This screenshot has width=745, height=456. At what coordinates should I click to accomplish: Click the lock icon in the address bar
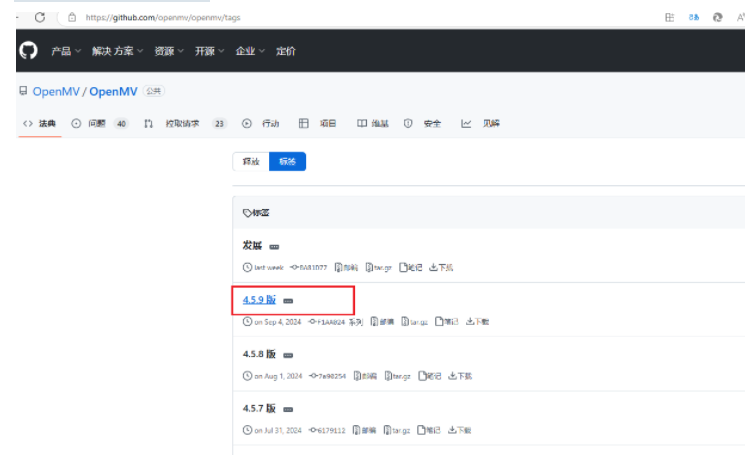[72, 17]
